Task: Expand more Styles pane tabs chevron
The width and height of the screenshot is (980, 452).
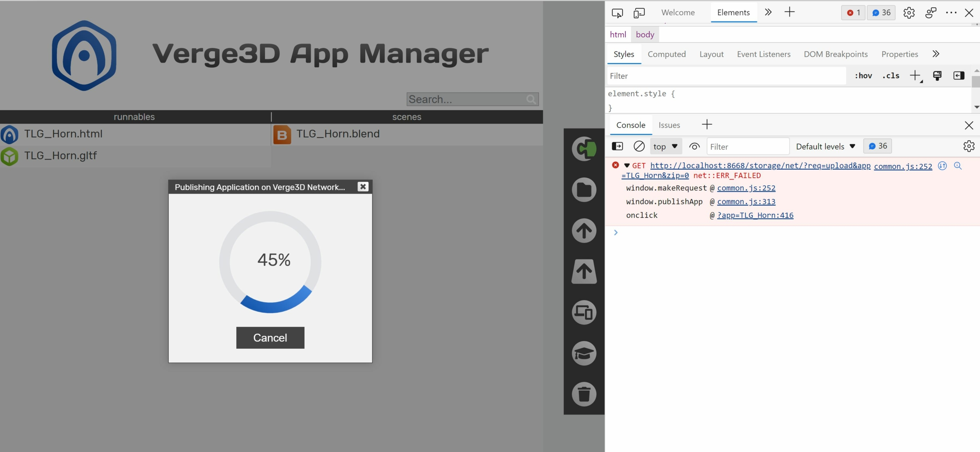Action: 936,54
